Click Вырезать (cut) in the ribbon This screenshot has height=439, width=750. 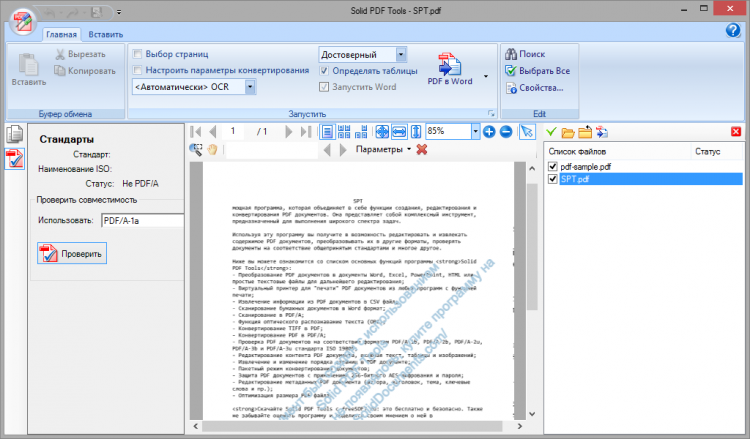point(80,54)
